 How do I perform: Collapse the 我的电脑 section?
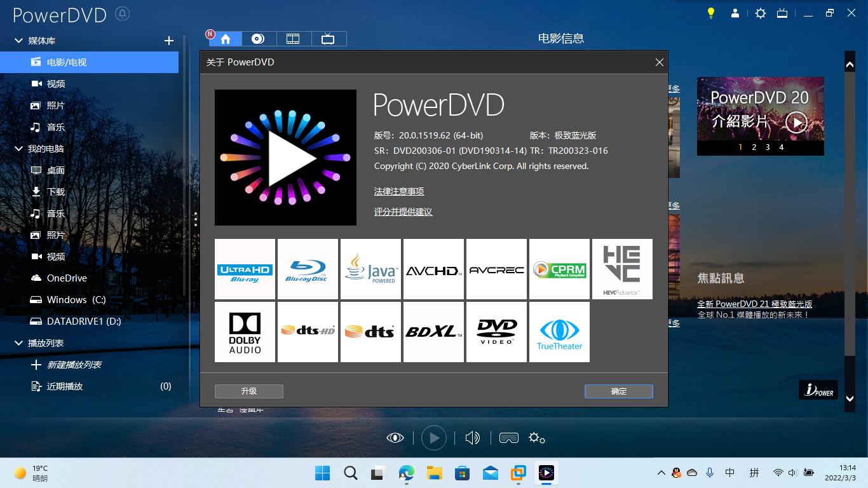(18, 149)
